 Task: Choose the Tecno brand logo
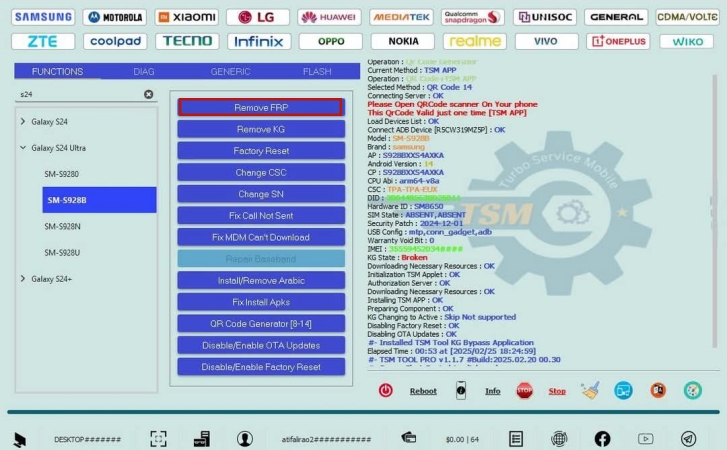click(187, 41)
